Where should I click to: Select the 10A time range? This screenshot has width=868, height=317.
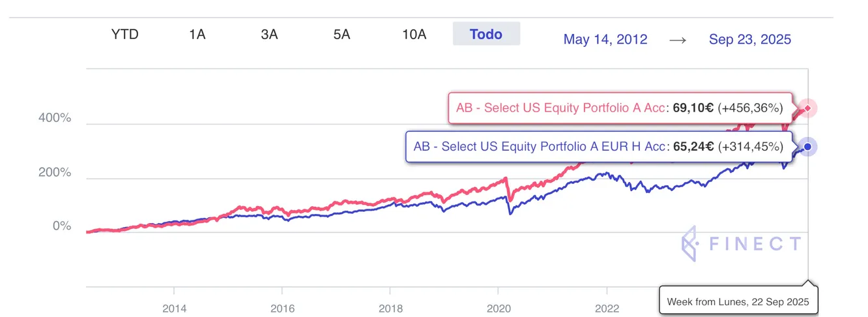tap(414, 35)
